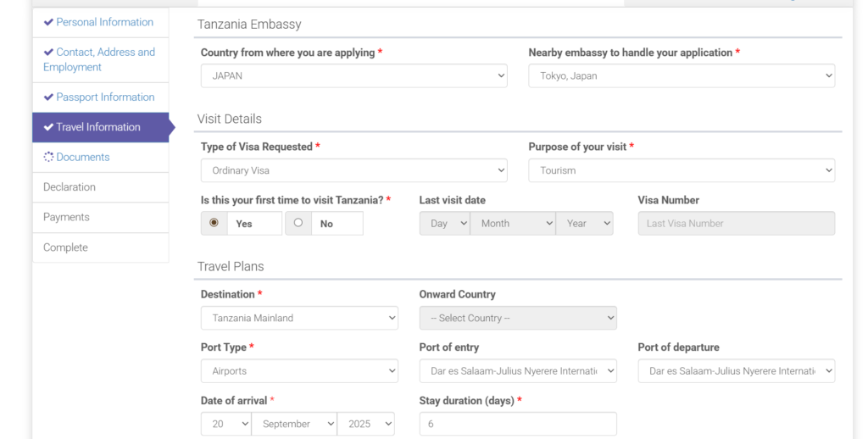Switch to the Declaration step
This screenshot has height=439, width=868.
point(70,187)
